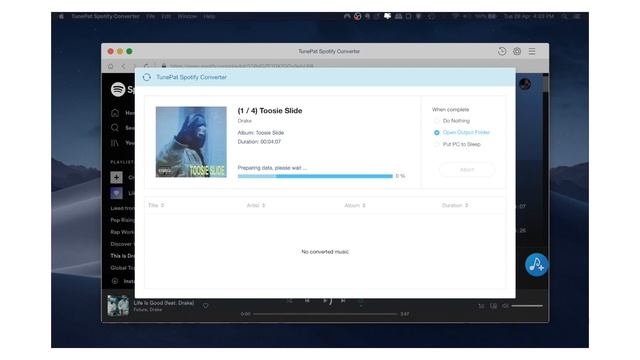Click the Install App download icon
This screenshot has height=360, width=640.
coord(115,281)
